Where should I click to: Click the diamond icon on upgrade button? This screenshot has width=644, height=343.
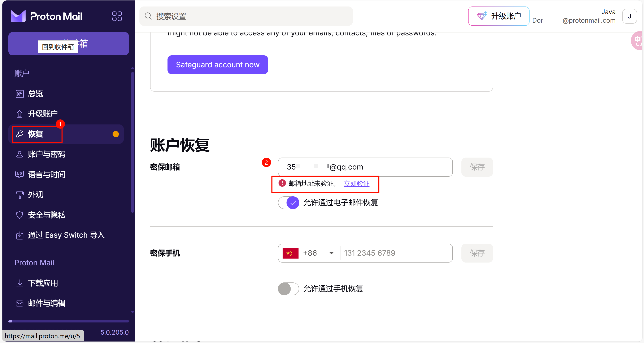482,16
